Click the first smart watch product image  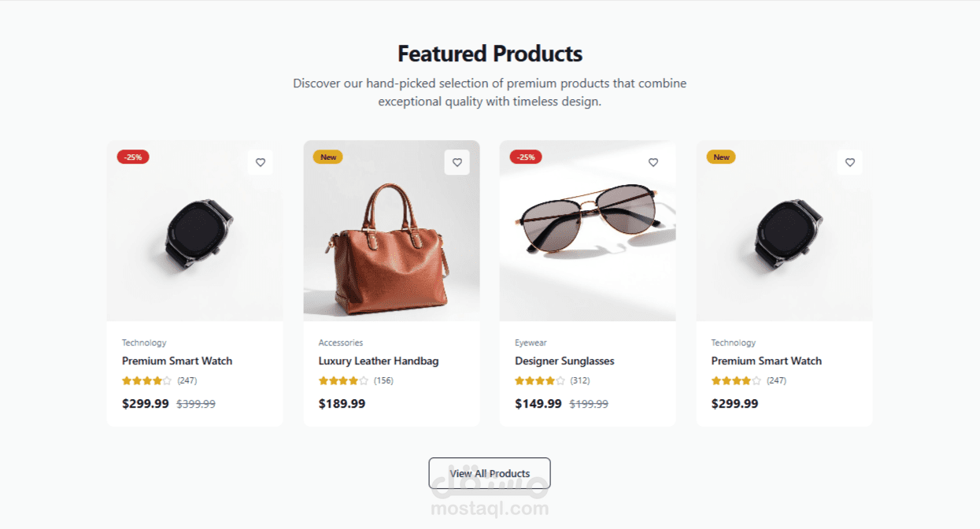pyautogui.click(x=195, y=231)
